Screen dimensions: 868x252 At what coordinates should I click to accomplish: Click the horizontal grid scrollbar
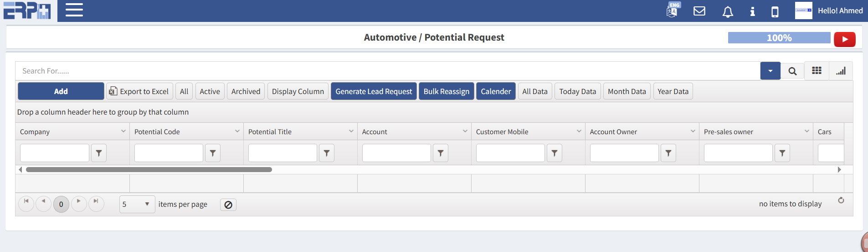tap(149, 169)
